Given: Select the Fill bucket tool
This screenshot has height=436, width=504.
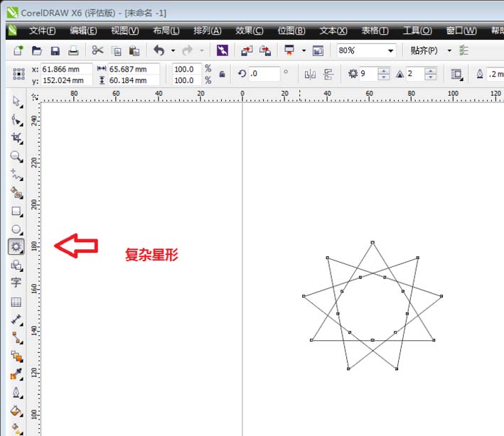Looking at the screenshot, I should 16,410.
